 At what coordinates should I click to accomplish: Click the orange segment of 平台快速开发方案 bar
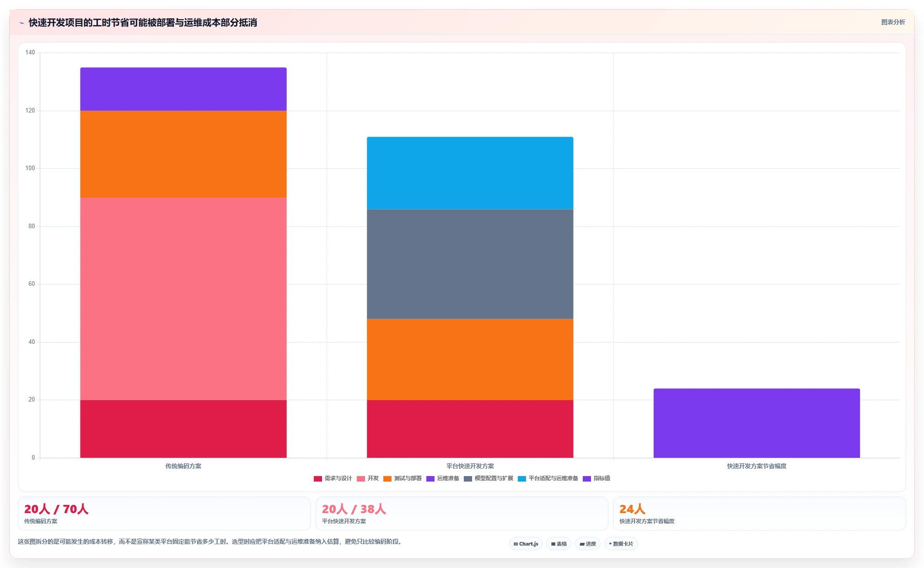(x=470, y=359)
